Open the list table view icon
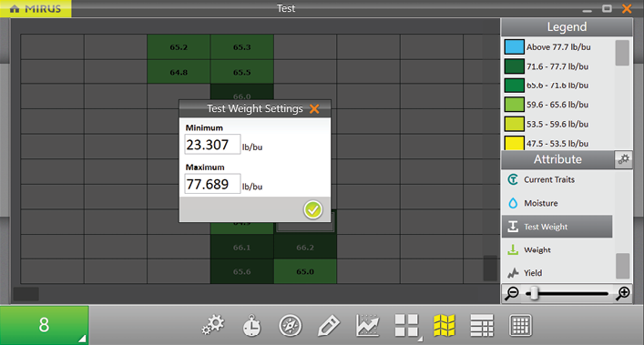The image size is (644, 345). point(482,326)
